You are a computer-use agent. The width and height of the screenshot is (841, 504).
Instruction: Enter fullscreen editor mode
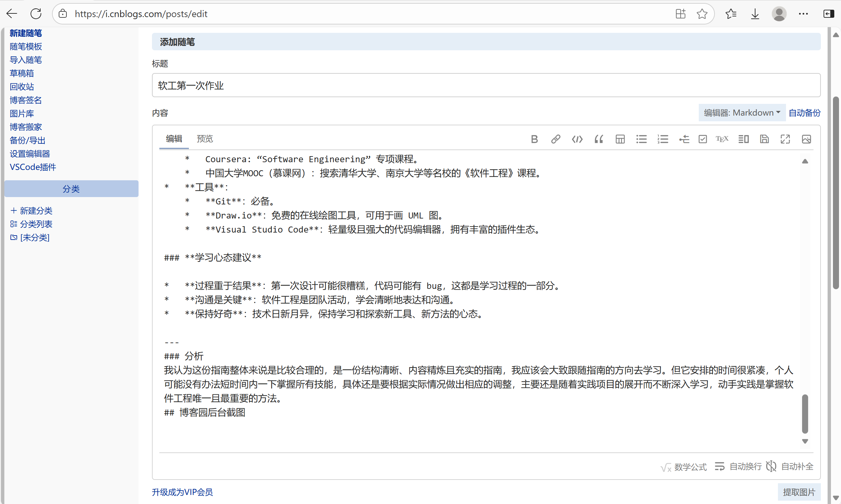click(785, 139)
